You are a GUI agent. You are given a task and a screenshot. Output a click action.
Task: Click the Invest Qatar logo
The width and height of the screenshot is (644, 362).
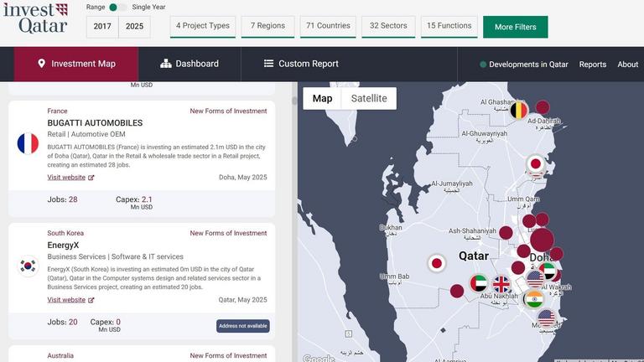[x=35, y=18]
